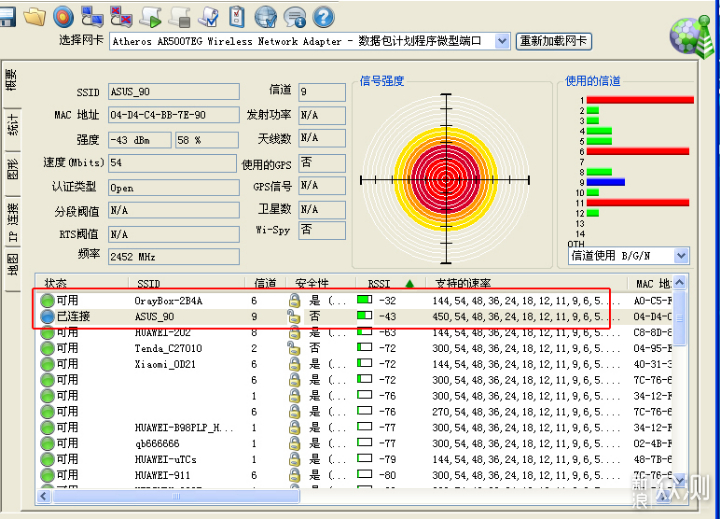Click the speech bubble info icon
The image size is (720, 519).
pos(295,17)
